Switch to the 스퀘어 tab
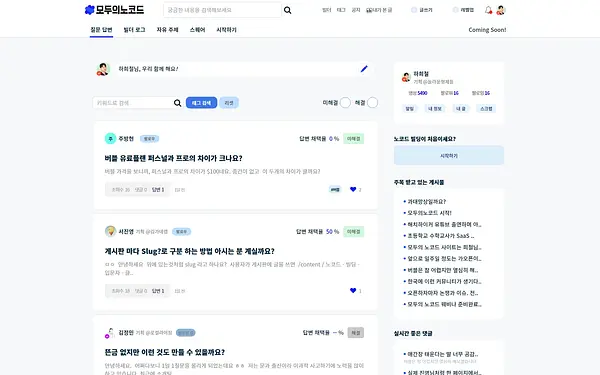600x375 pixels. [197, 30]
